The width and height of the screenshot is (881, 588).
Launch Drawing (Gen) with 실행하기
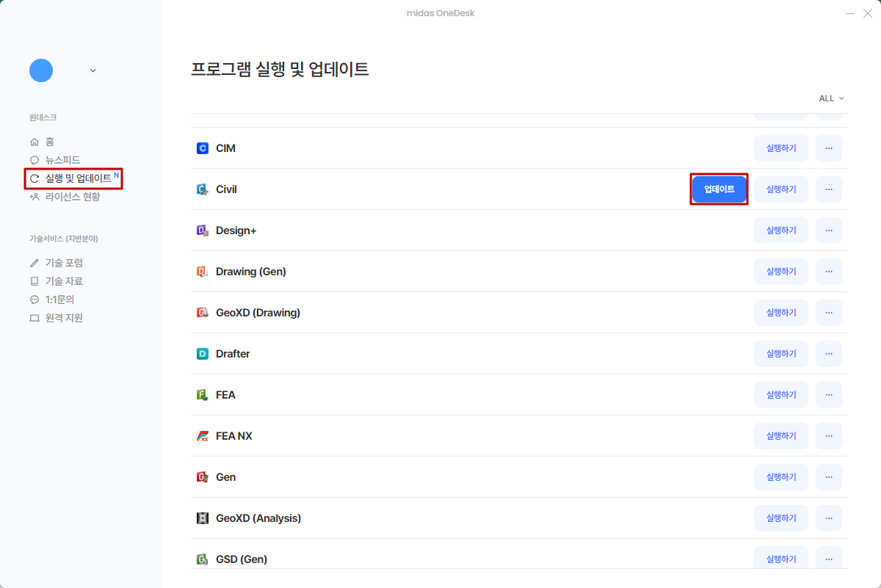(781, 272)
